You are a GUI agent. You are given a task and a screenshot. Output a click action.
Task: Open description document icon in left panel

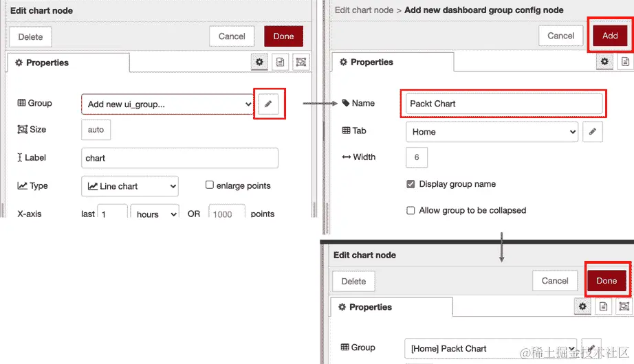280,62
